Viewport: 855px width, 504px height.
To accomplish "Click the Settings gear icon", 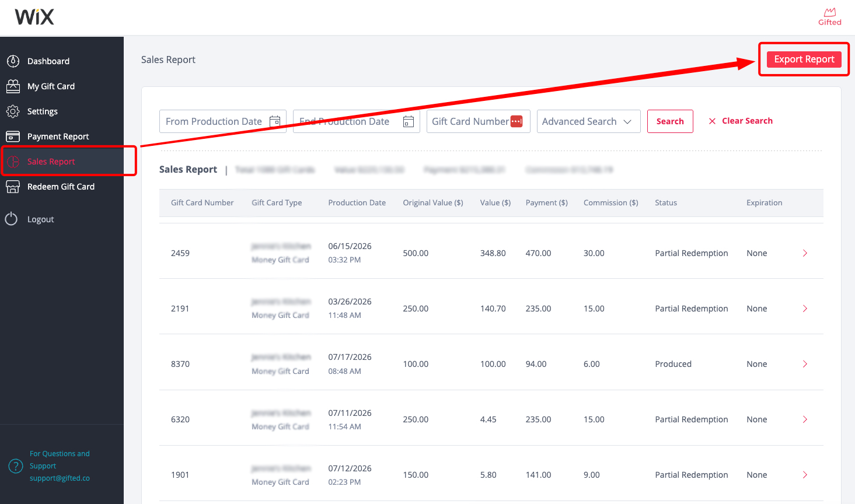I will [x=13, y=111].
